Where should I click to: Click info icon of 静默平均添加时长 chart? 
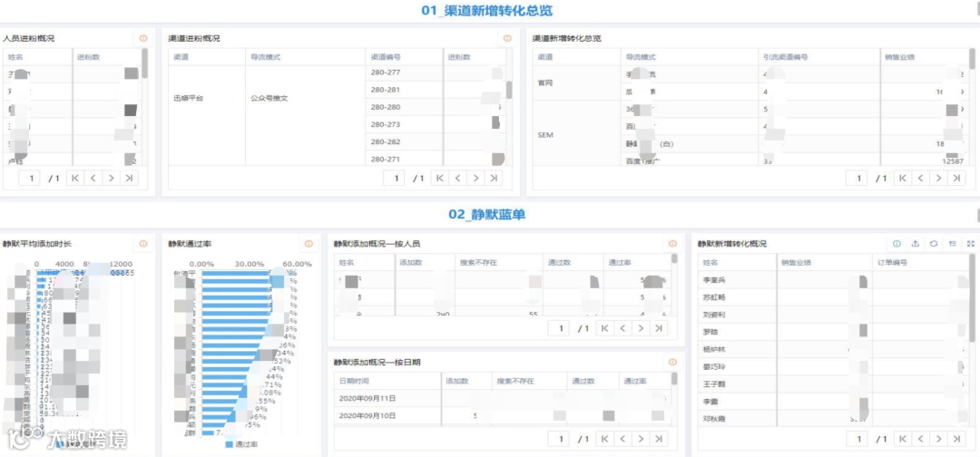point(143,244)
